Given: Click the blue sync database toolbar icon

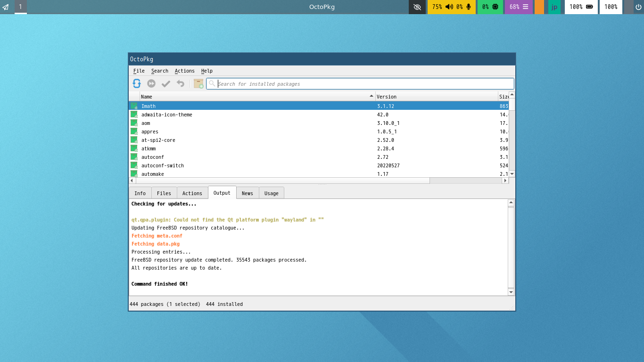Looking at the screenshot, I should tap(137, 83).
